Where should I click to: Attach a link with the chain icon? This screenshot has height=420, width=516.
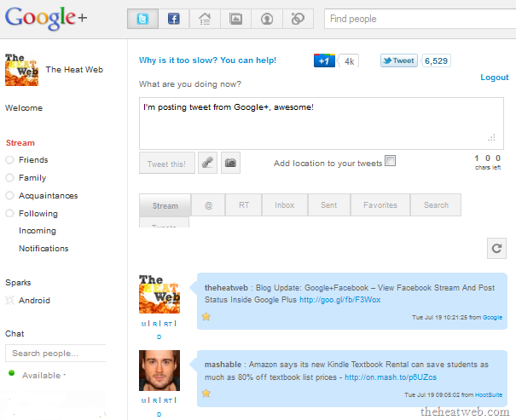207,163
